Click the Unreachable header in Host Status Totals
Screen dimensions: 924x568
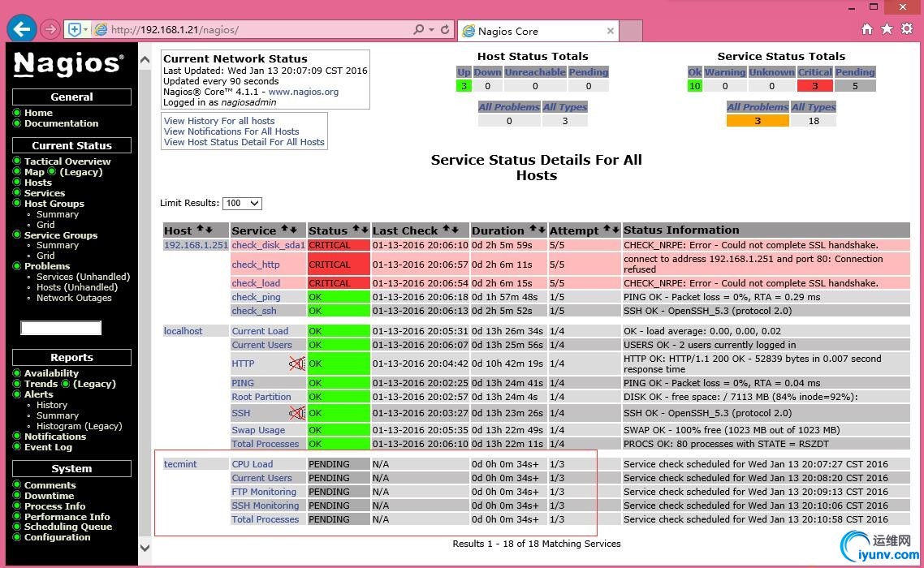pos(535,72)
